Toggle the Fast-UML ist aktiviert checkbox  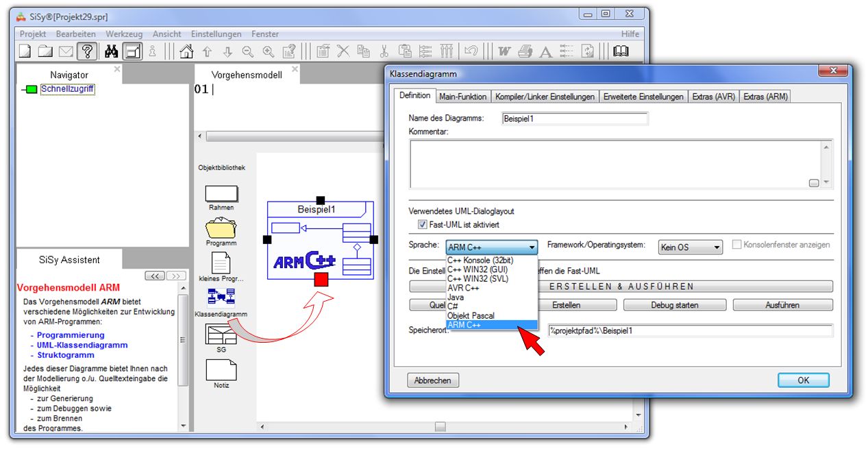click(x=422, y=224)
